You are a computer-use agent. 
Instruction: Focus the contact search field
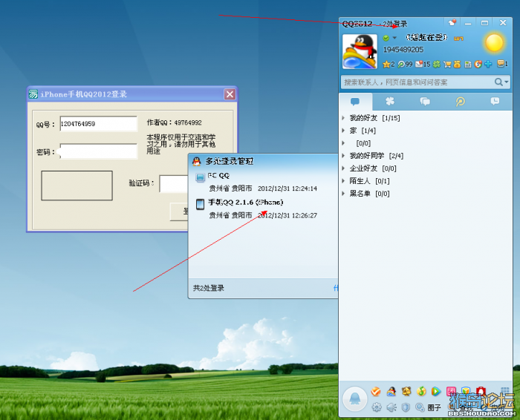click(x=417, y=82)
